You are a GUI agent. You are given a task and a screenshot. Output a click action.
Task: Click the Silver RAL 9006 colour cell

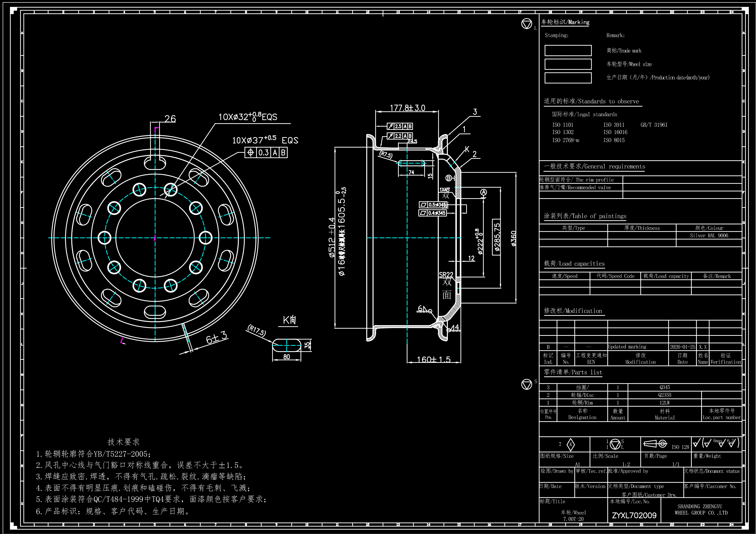(709, 236)
